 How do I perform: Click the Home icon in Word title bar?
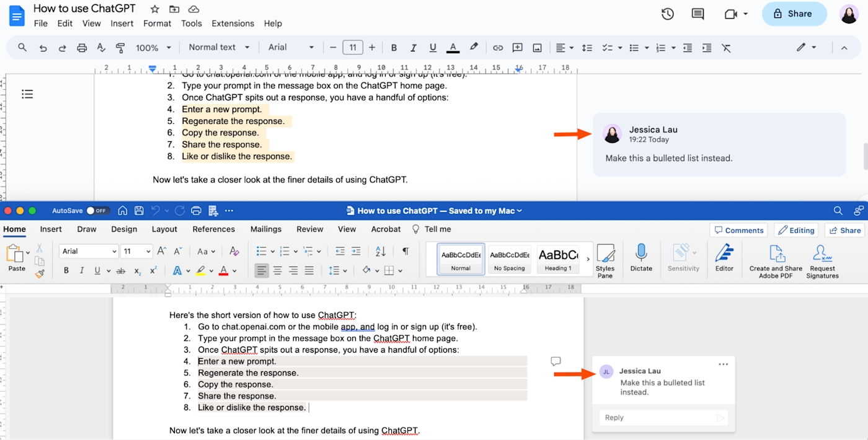(x=123, y=211)
